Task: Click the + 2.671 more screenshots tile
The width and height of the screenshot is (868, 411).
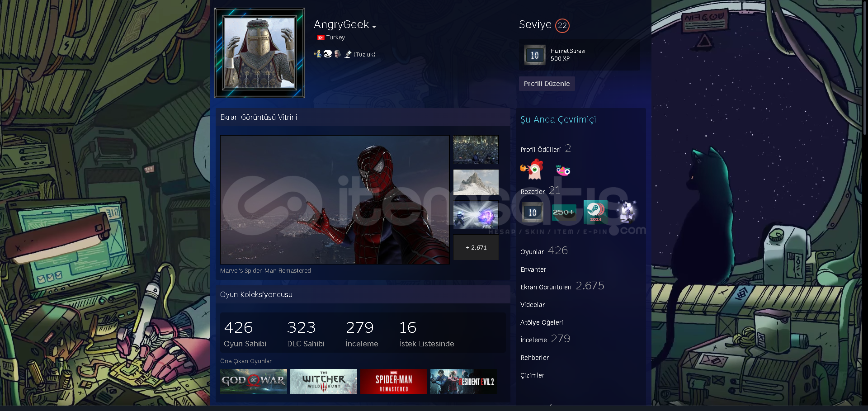Action: click(x=476, y=247)
